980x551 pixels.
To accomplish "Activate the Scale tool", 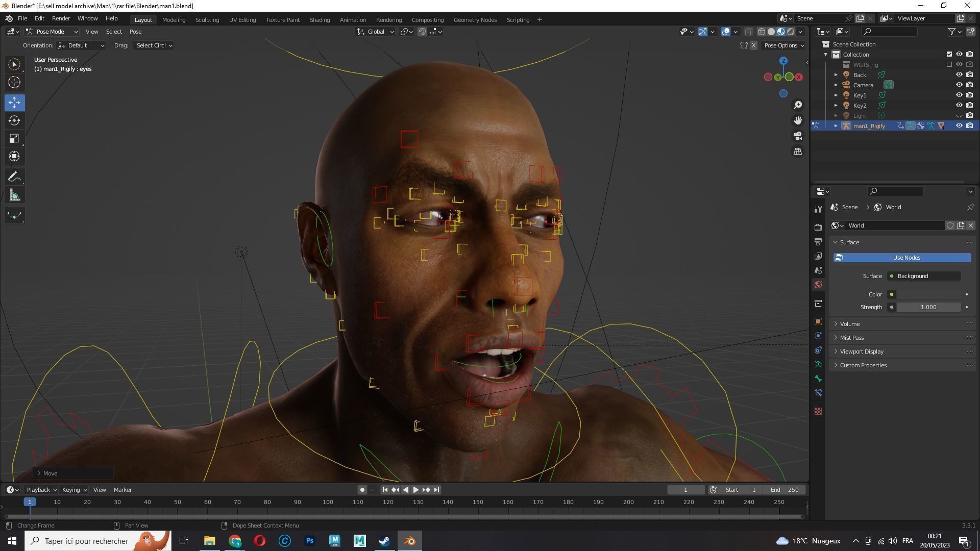I will (x=14, y=138).
